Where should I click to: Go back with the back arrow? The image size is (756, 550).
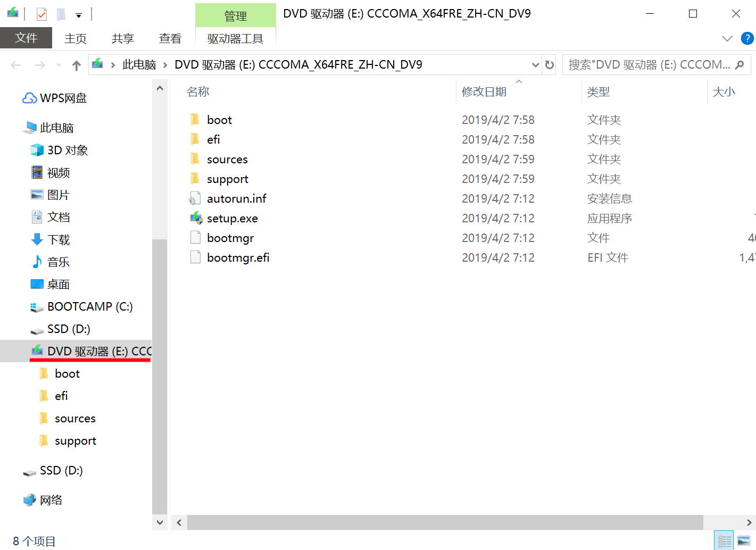pos(16,65)
